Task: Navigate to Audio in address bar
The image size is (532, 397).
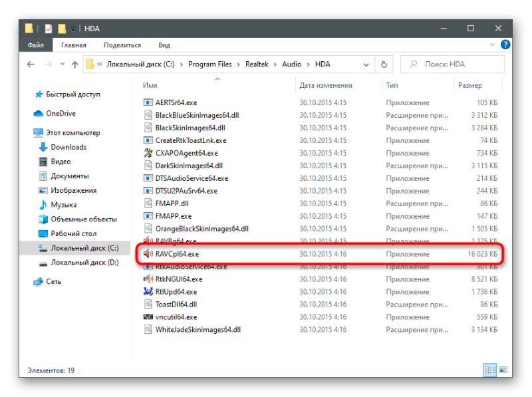Action: [x=291, y=64]
